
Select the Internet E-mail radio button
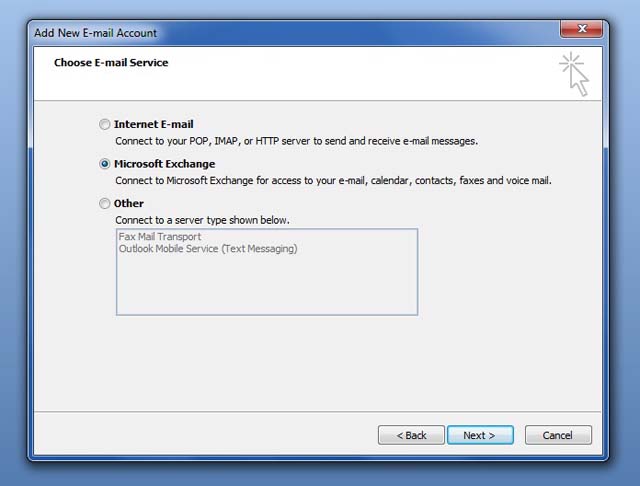[104, 124]
